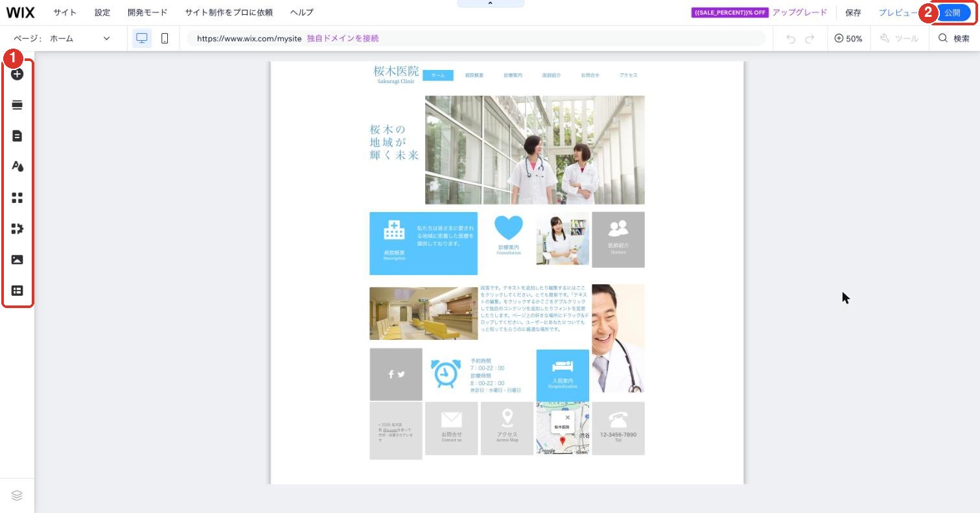Image resolution: width=980 pixels, height=513 pixels.
Task: Click 独自ドメインを接続 link
Action: [343, 38]
